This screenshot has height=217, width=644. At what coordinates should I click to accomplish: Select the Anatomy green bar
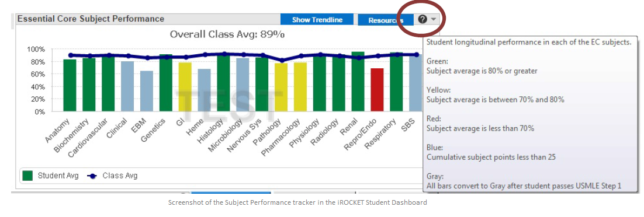click(70, 85)
